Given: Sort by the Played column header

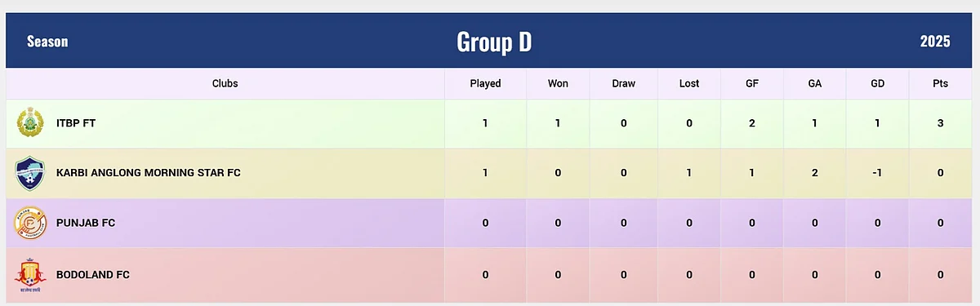Looking at the screenshot, I should tap(485, 83).
